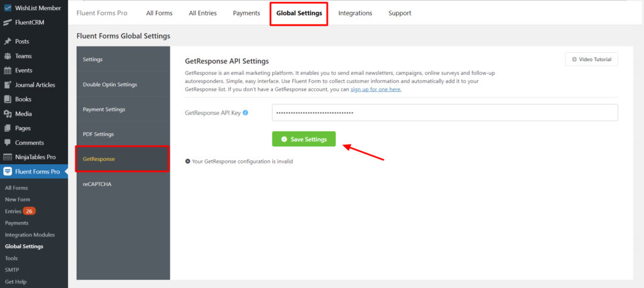
Task: Click the 'GetResponse API Settings' heading
Action: [226, 61]
